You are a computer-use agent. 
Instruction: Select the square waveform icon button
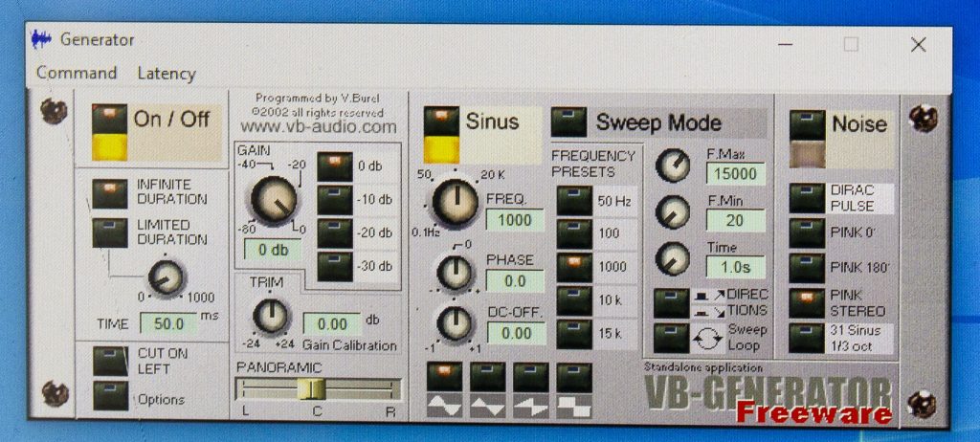[x=574, y=377]
